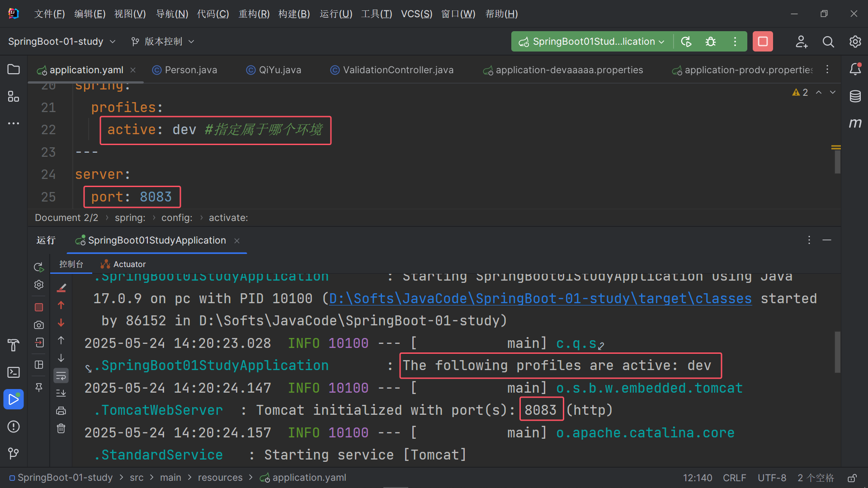Click the Debug bug icon
The height and width of the screenshot is (488, 868).
tap(711, 42)
